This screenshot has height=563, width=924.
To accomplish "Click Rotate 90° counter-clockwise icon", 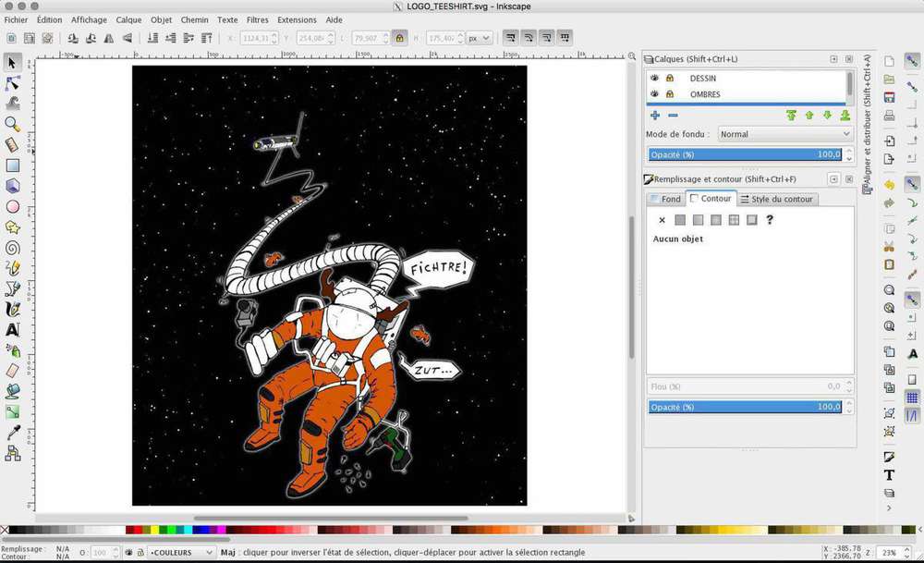I will [x=72, y=38].
